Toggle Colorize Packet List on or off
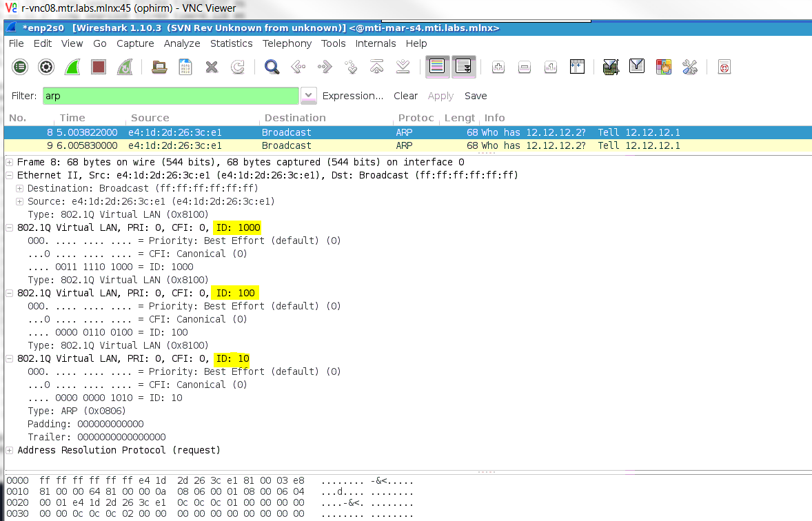This screenshot has height=521, width=812. pyautogui.click(x=437, y=67)
